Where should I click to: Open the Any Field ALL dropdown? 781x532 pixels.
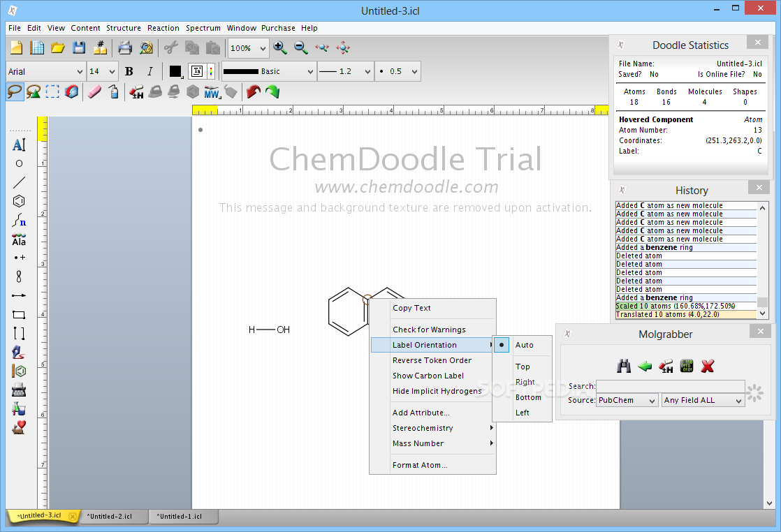pyautogui.click(x=703, y=400)
